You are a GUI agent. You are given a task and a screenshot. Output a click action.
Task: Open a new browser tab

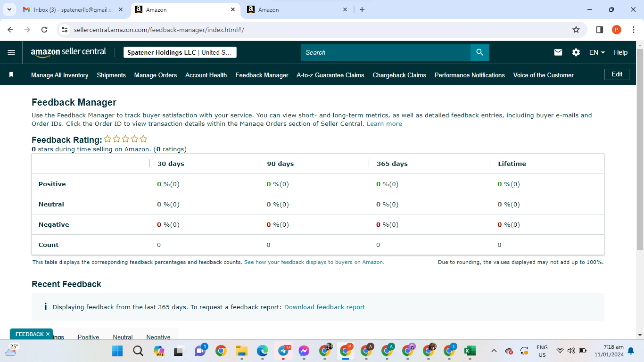pyautogui.click(x=362, y=9)
